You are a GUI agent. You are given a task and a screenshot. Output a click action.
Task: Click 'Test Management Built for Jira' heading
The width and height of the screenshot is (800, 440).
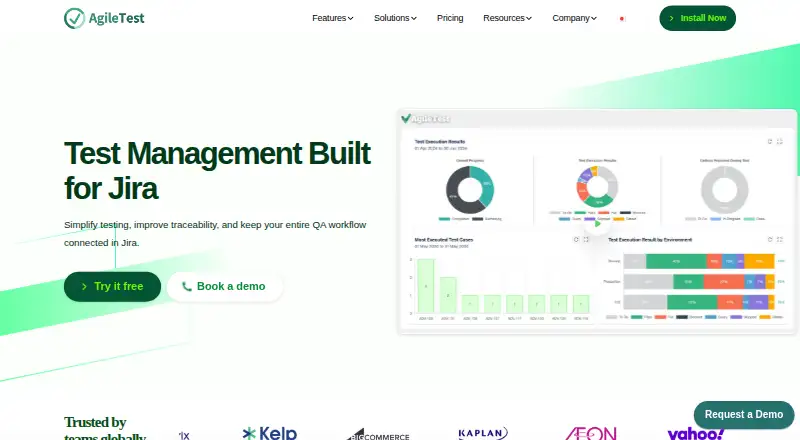(217, 171)
